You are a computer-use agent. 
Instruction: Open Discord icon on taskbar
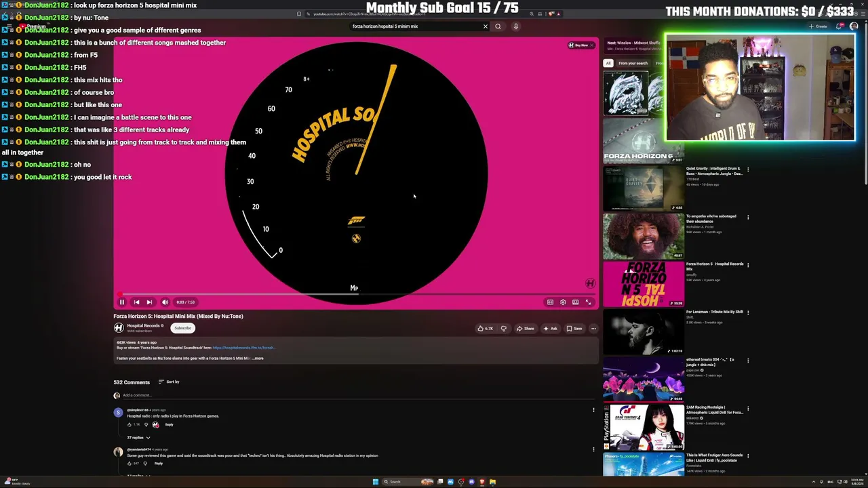click(471, 482)
